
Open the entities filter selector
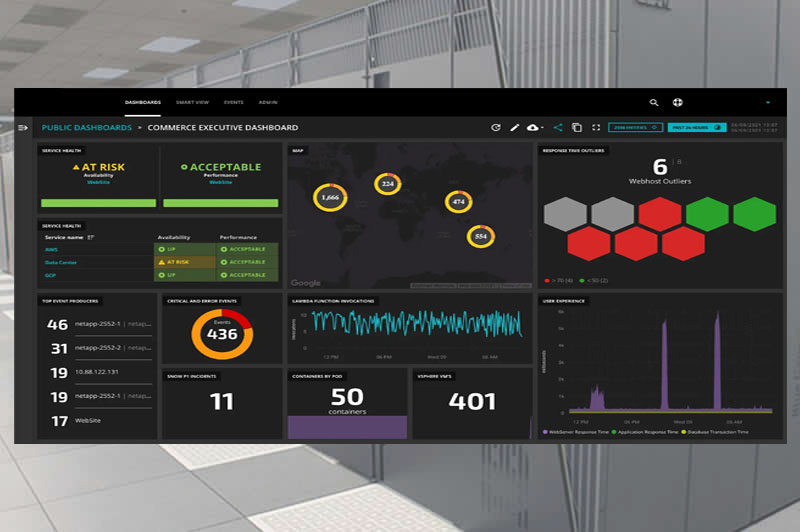(x=635, y=128)
